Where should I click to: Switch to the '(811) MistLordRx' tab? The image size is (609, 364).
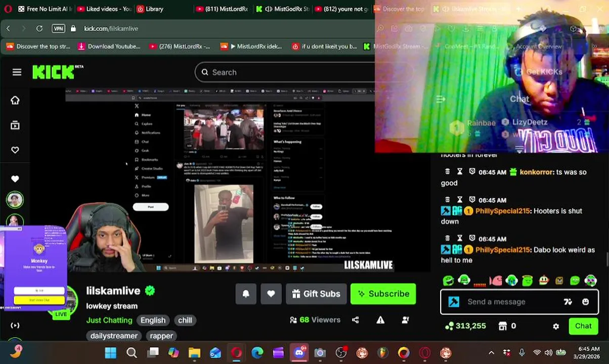(x=222, y=9)
